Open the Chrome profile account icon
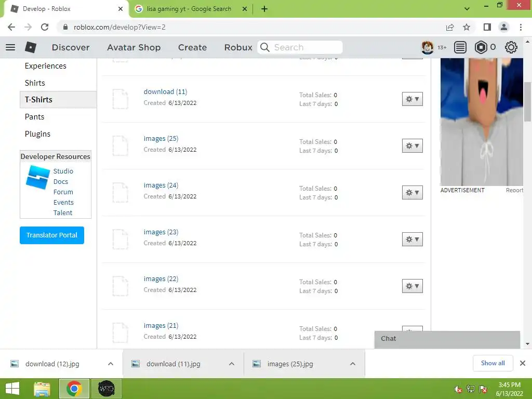The image size is (532, 399). (504, 27)
